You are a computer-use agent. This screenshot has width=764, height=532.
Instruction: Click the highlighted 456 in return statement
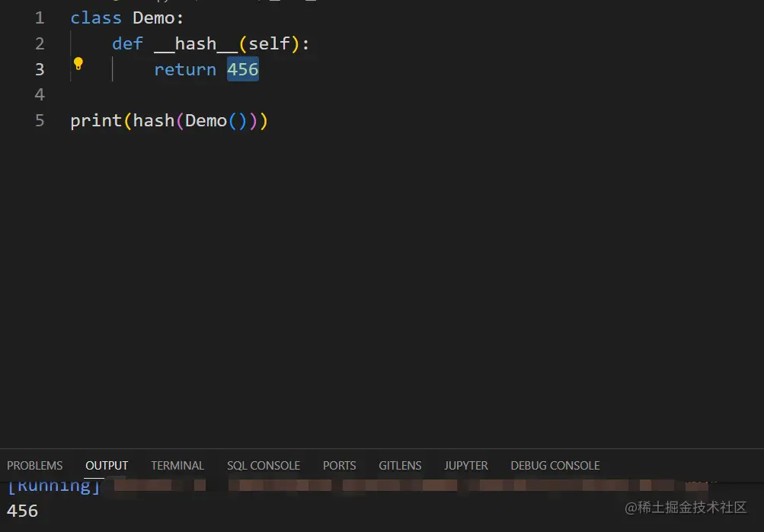(243, 69)
